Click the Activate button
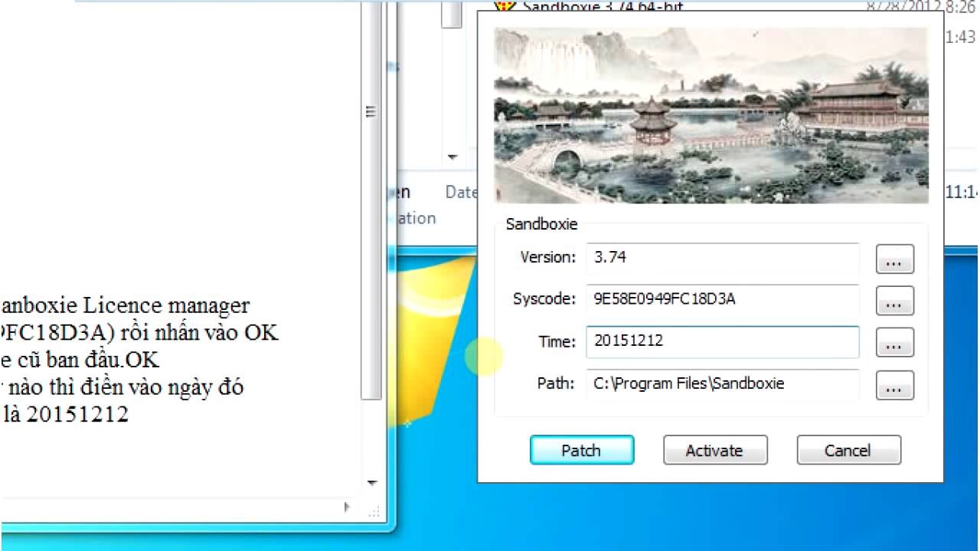 [714, 450]
